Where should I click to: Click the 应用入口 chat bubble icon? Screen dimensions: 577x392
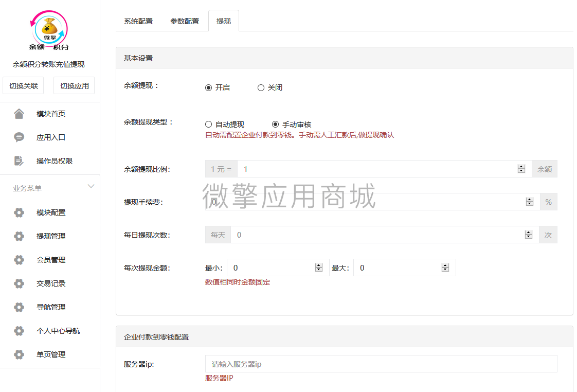point(19,137)
